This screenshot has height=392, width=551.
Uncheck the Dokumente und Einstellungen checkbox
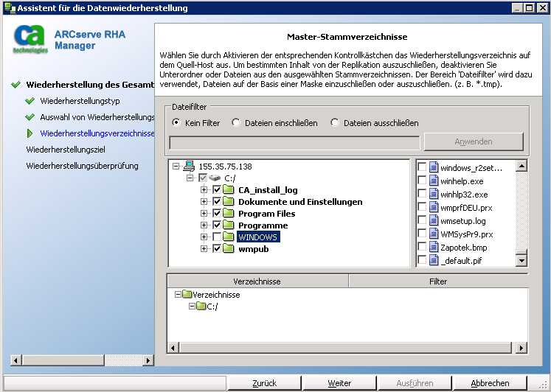(x=217, y=201)
